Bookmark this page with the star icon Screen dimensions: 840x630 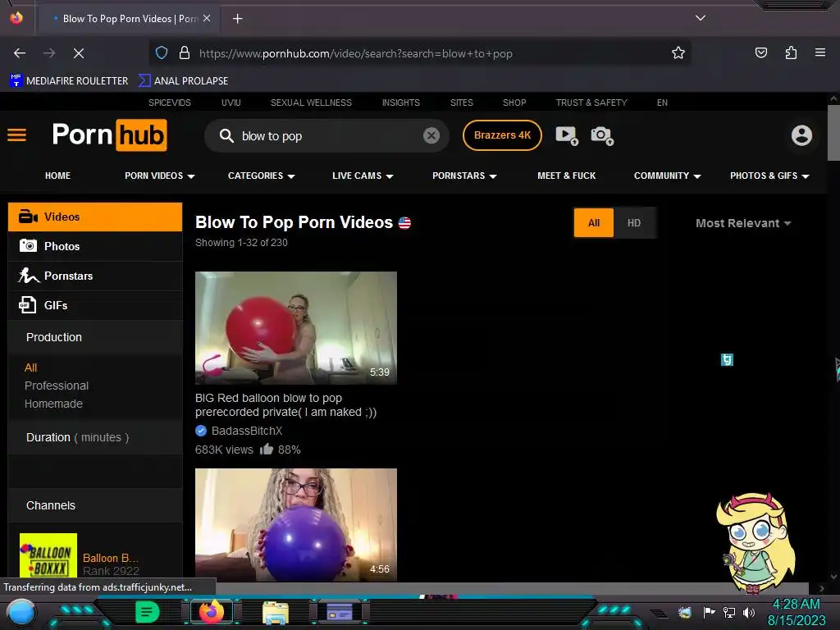pos(678,53)
